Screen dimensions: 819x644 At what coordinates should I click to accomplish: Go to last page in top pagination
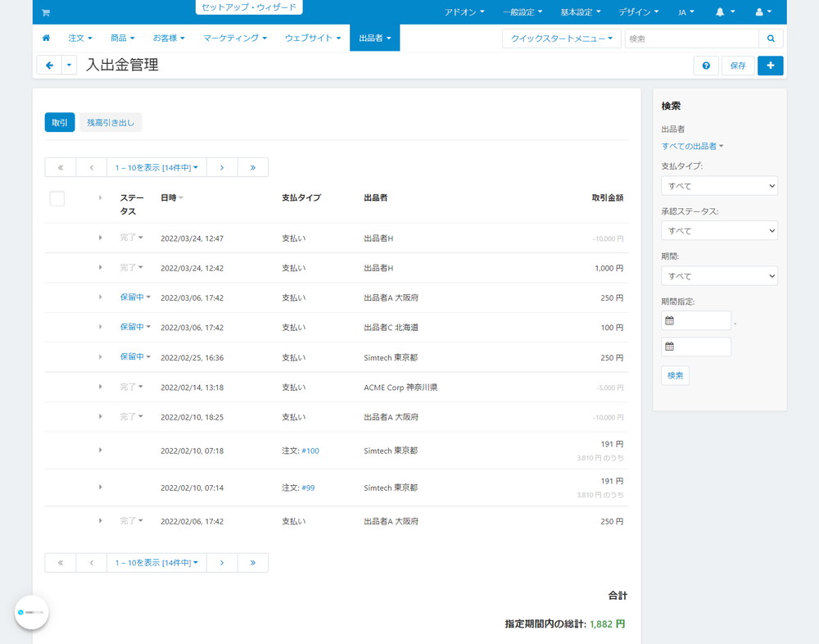click(253, 167)
